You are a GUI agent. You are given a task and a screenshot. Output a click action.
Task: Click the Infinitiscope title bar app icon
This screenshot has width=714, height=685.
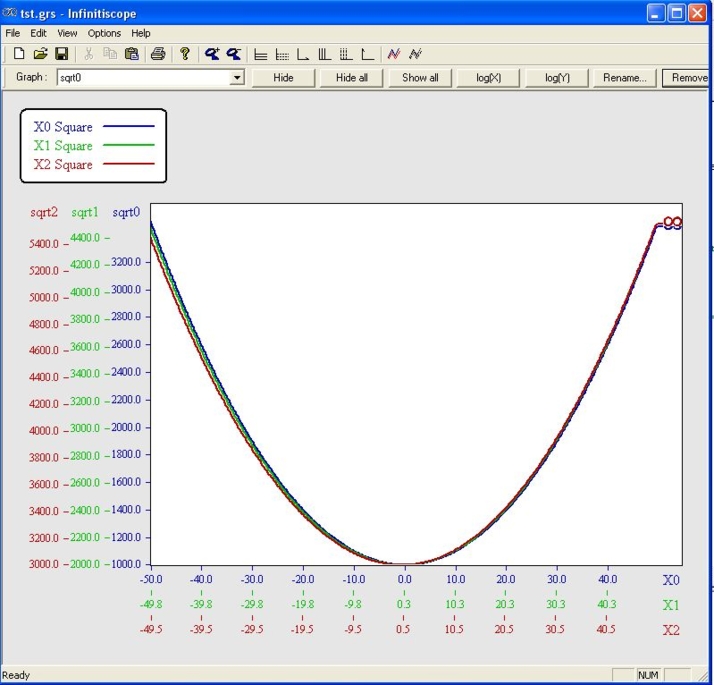pyautogui.click(x=9, y=13)
